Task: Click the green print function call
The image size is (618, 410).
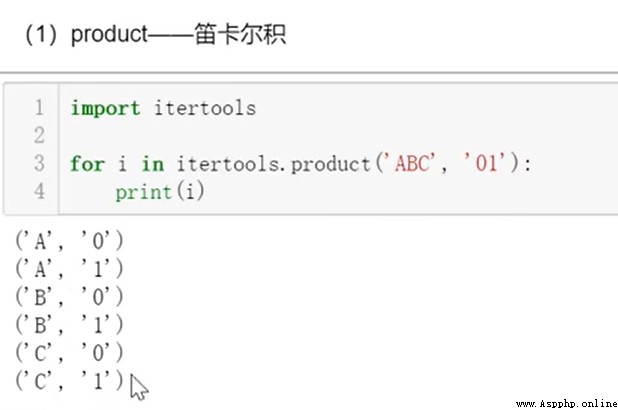Action: tap(143, 192)
